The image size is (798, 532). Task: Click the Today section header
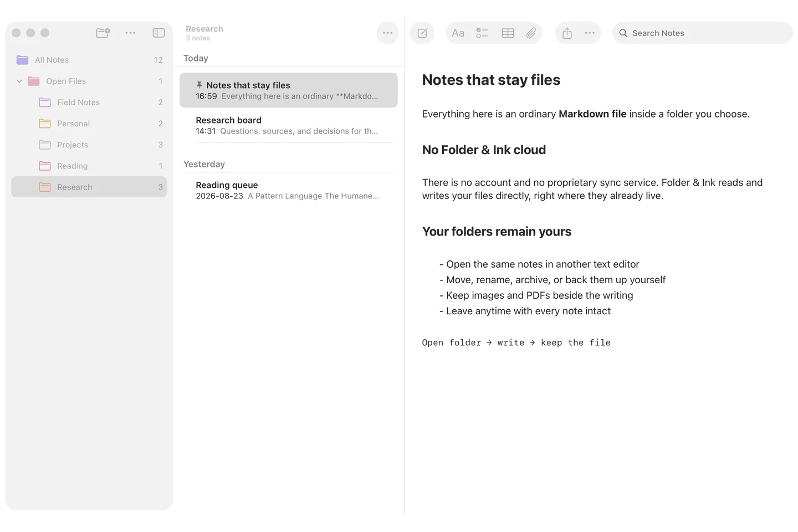click(196, 58)
